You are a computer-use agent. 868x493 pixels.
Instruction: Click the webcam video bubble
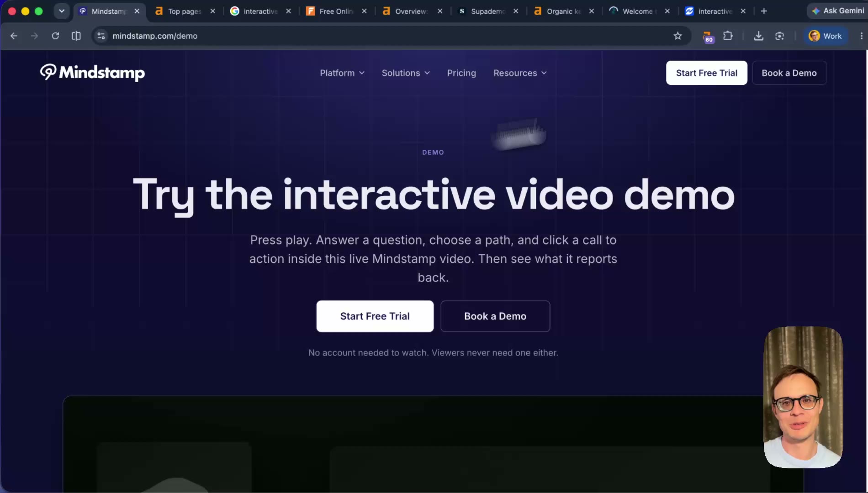[803, 397]
